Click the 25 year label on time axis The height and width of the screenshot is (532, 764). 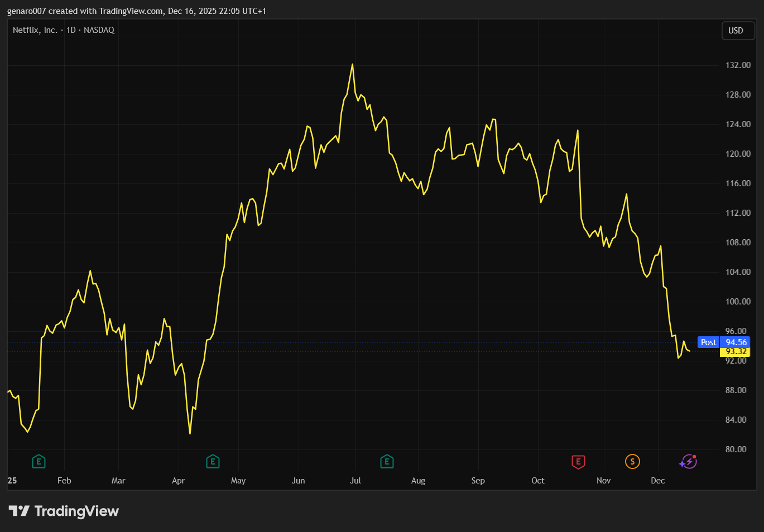tap(12, 481)
